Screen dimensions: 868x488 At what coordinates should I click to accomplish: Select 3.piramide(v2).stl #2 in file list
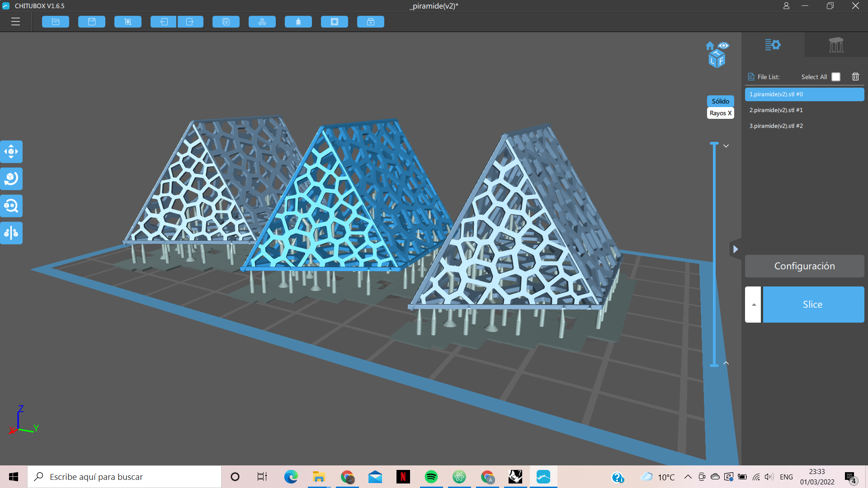(x=805, y=126)
